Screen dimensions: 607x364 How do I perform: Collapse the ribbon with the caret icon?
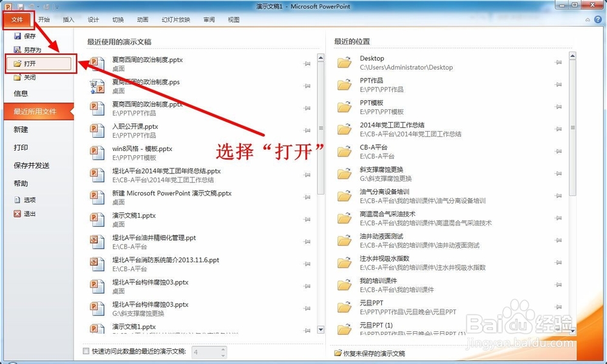[x=588, y=20]
